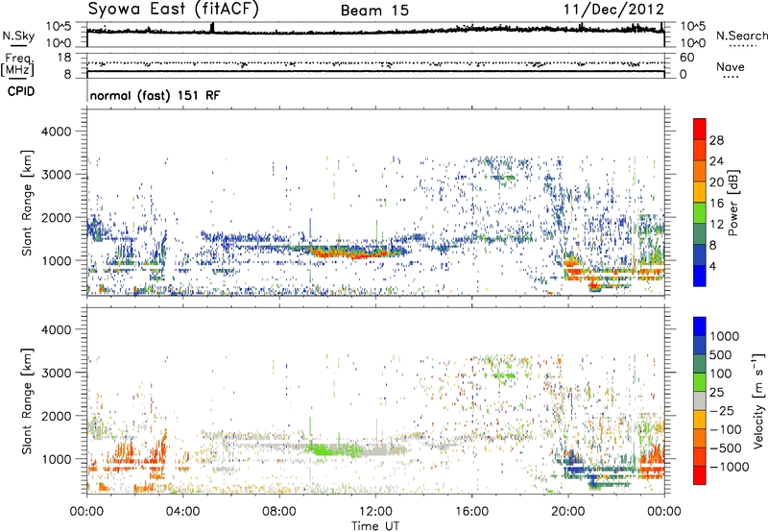768x532 pixels.
Task: Pick the light green Power segment between 12 and 16
Action: tap(700, 213)
